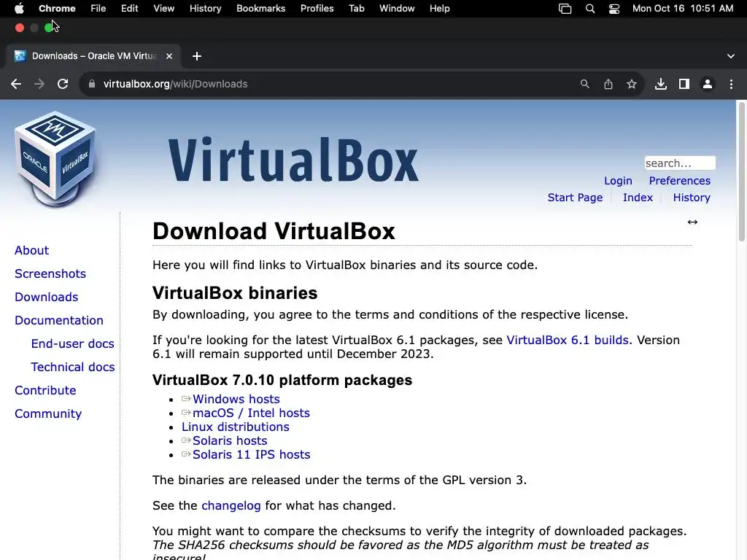Select the Downloads – Oracle VM tab
This screenshot has width=747, height=560.
pyautogui.click(x=94, y=56)
